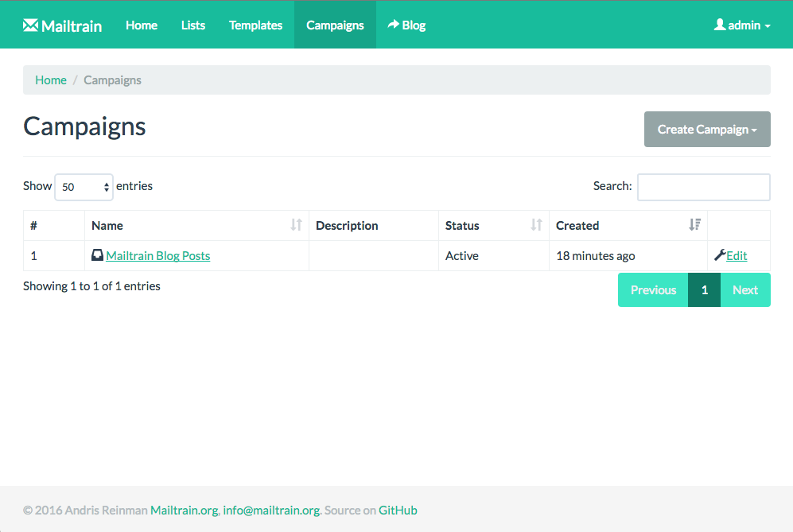Sort by Created using descending sort icon

point(694,225)
